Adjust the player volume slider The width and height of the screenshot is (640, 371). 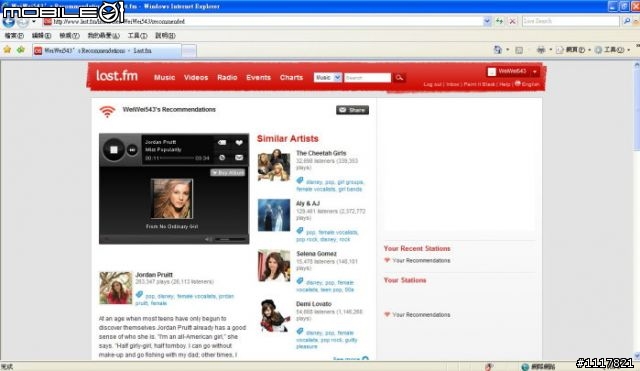(x=230, y=239)
